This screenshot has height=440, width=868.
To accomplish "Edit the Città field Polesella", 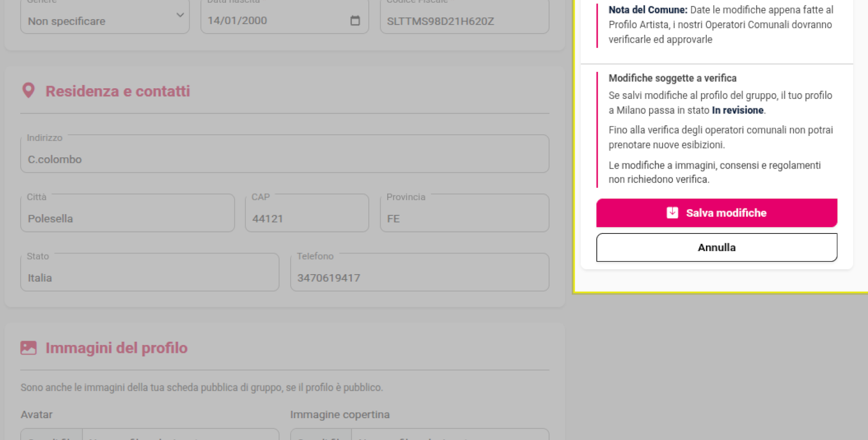I will (x=128, y=213).
